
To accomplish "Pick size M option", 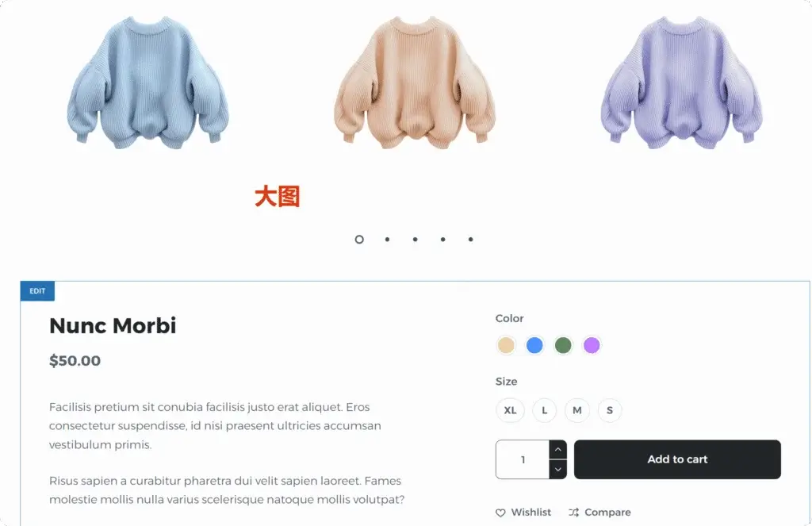I will 577,410.
